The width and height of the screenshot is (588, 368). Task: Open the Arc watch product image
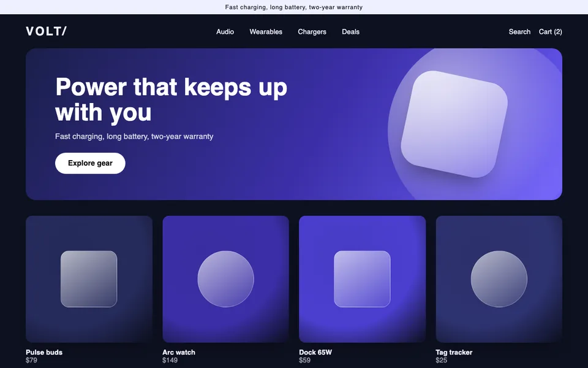[226, 279]
